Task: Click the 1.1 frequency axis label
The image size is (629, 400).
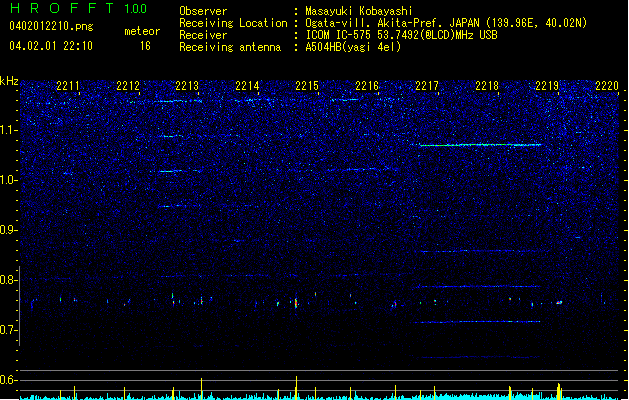Action: [x=9, y=130]
